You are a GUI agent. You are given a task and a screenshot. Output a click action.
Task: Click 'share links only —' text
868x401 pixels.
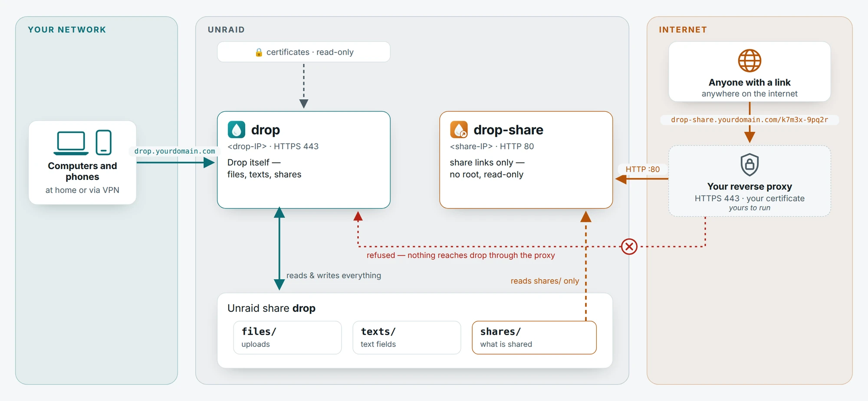(487, 163)
